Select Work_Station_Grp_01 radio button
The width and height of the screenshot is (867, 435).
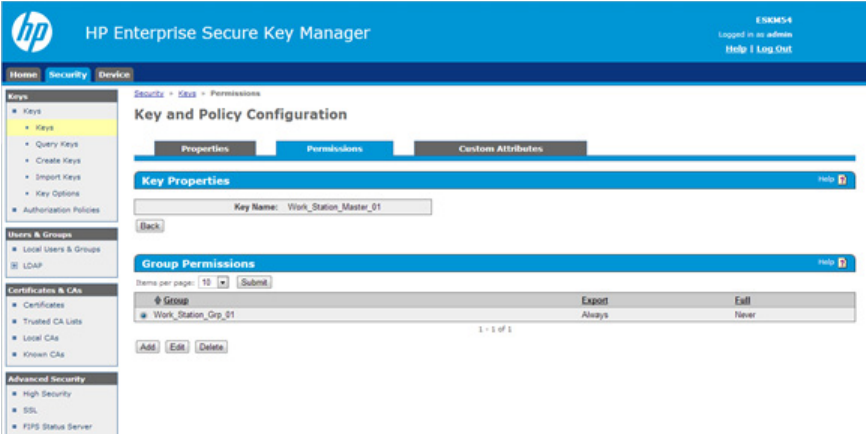point(144,315)
